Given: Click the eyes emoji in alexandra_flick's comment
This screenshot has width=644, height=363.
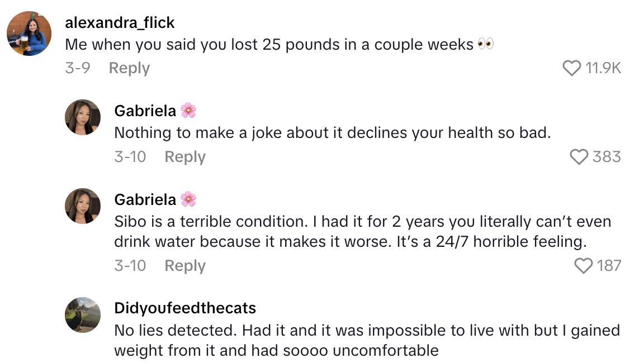Looking at the screenshot, I should pos(486,45).
